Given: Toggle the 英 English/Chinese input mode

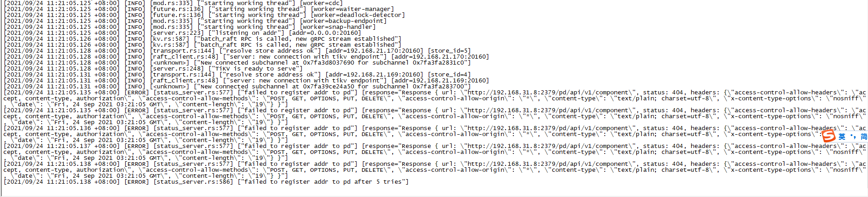Looking at the screenshot, I should [x=841, y=137].
